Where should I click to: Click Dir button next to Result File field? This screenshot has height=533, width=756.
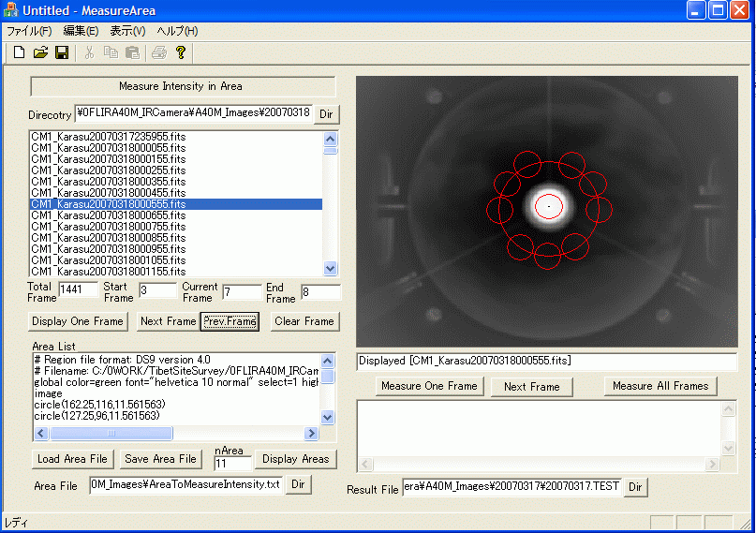coord(635,487)
